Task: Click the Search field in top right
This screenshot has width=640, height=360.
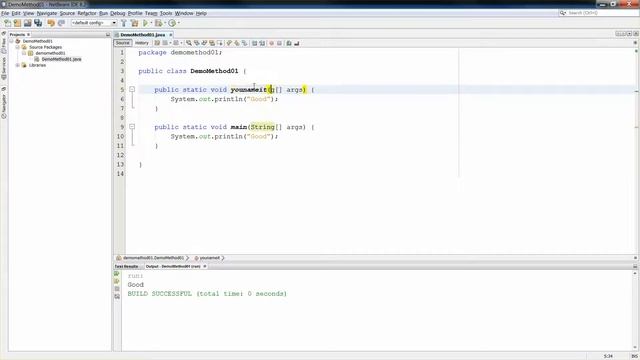Action: pyautogui.click(x=598, y=13)
